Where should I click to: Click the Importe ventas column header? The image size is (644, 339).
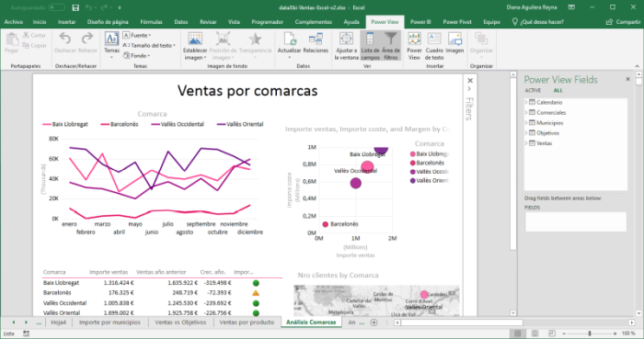pyautogui.click(x=109, y=272)
